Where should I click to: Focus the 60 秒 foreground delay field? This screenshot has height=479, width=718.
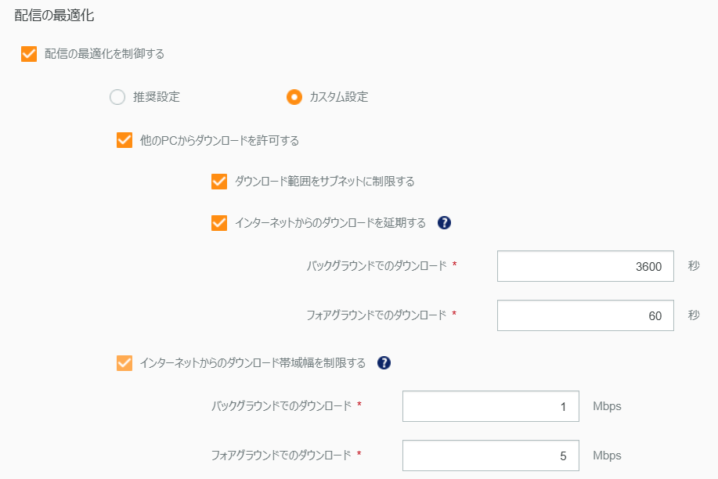tap(585, 316)
